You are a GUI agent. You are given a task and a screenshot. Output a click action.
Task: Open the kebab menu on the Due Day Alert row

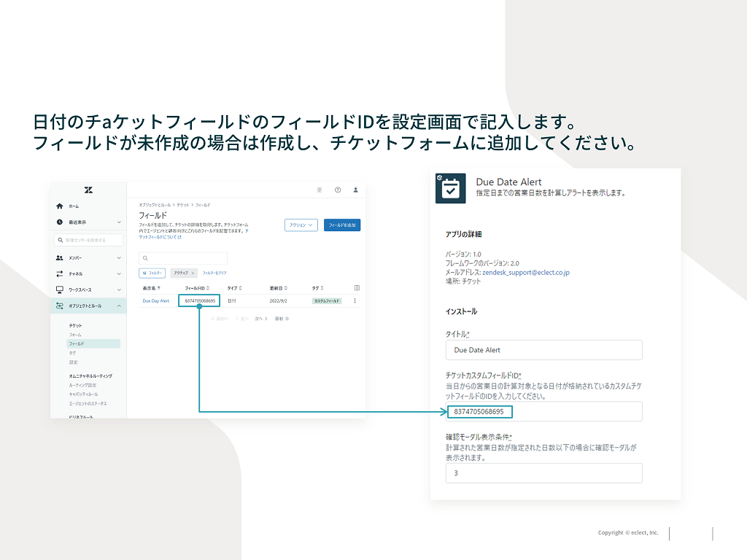point(355,301)
